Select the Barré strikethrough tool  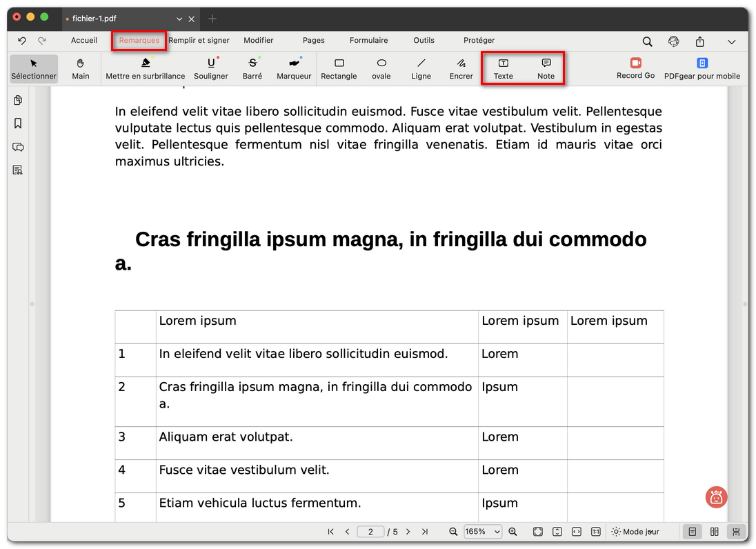(x=252, y=68)
